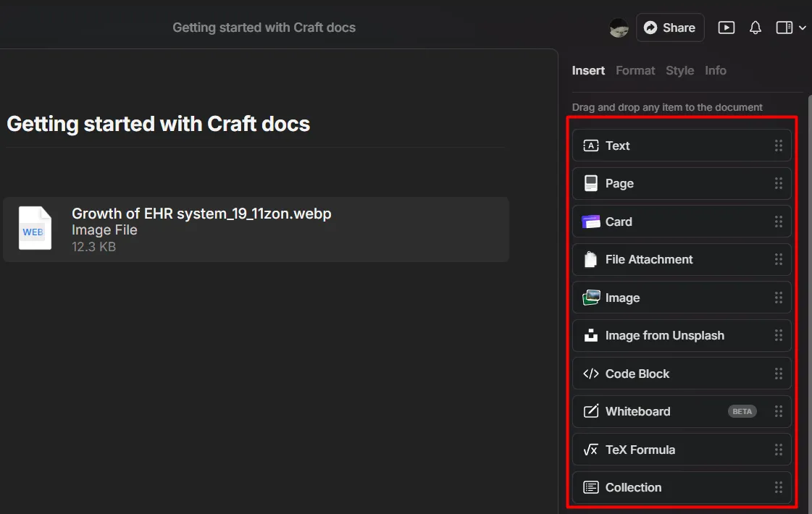The height and width of the screenshot is (514, 812).
Task: Expand the sidebar layout dropdown arrow
Action: click(802, 28)
